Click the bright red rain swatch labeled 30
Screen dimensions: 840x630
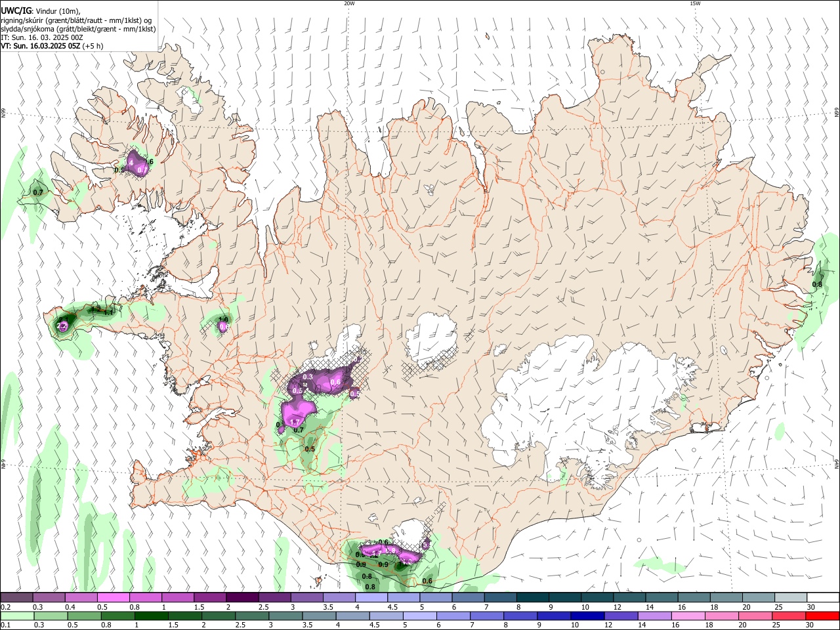tap(823, 616)
